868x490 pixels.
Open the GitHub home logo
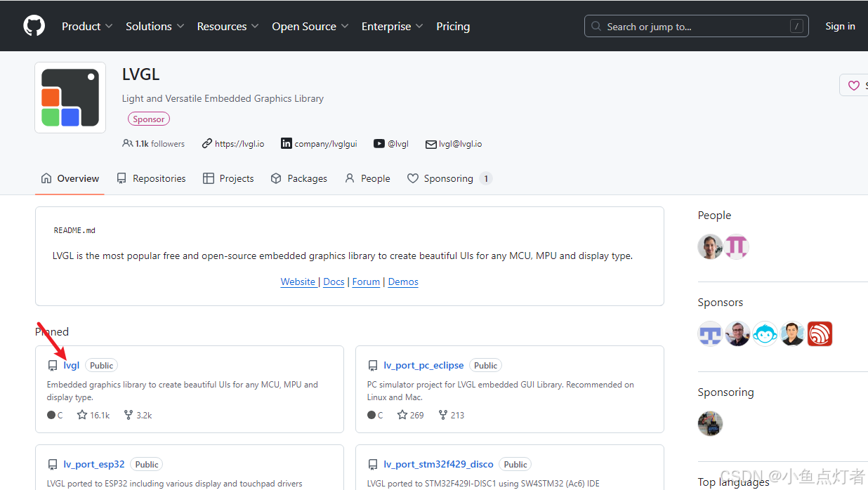click(x=34, y=26)
